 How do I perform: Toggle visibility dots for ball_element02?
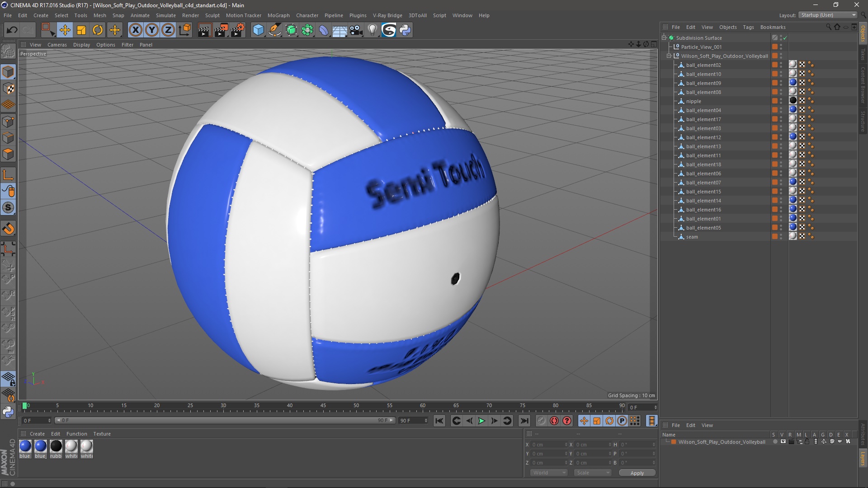(x=781, y=65)
